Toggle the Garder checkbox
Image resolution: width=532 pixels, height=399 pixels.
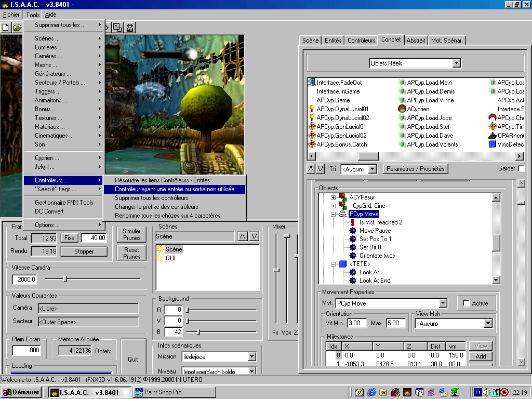pyautogui.click(x=521, y=169)
